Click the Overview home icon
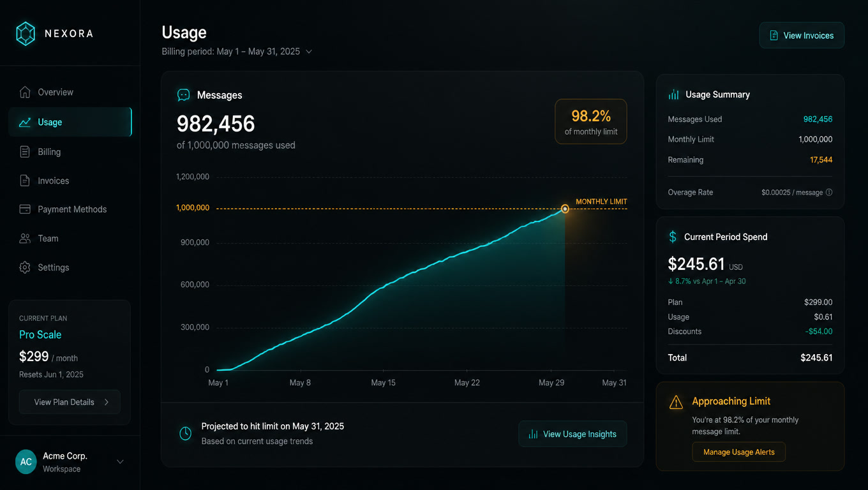Viewport: 868px width, 490px height. pyautogui.click(x=25, y=92)
